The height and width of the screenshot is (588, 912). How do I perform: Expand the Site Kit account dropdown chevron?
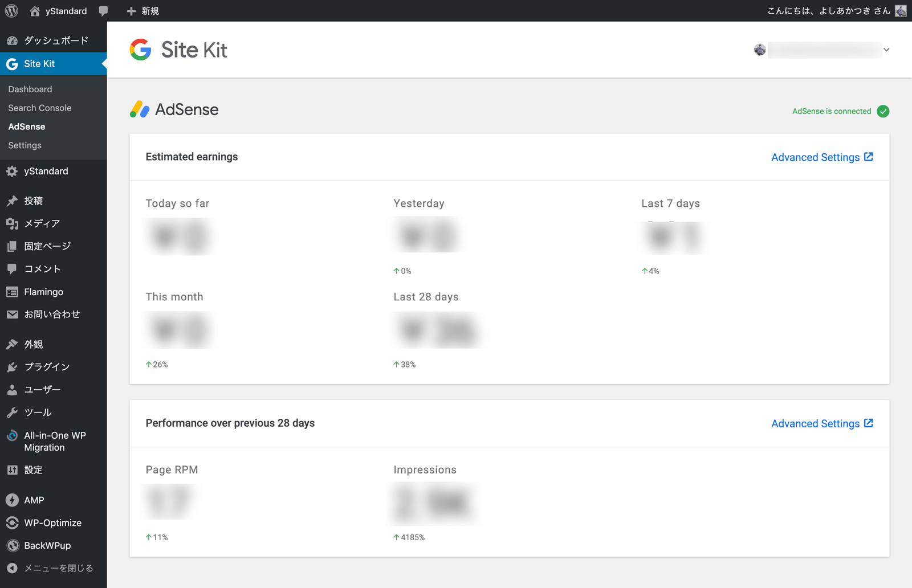[886, 50]
